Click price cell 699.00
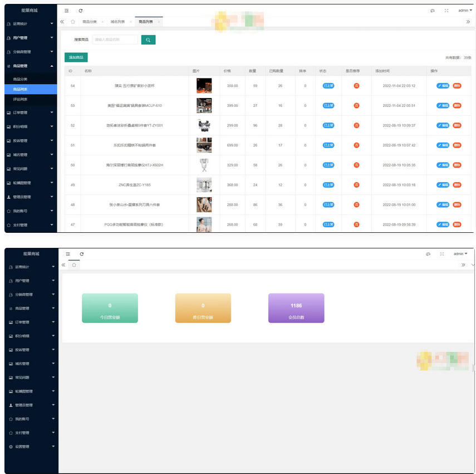 (x=232, y=145)
